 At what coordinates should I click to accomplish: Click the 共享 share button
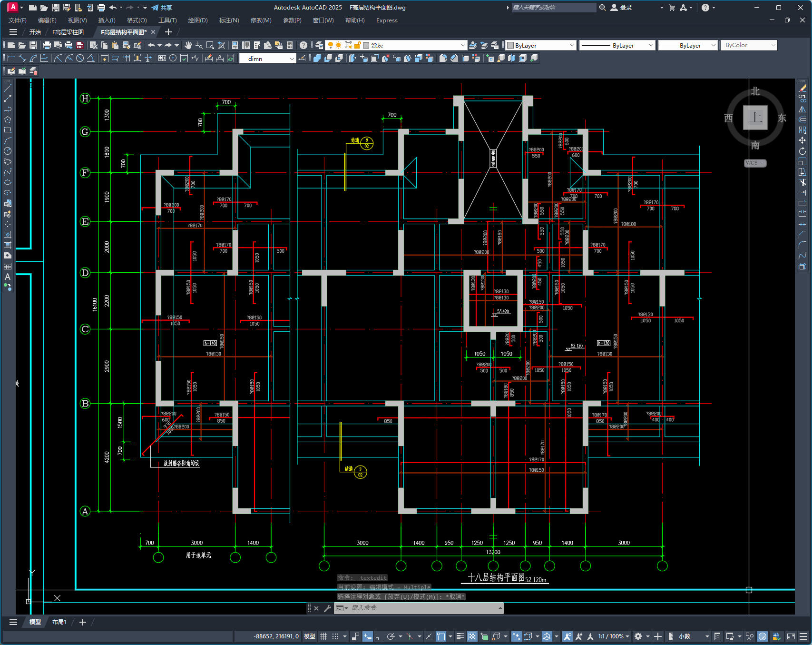tap(162, 8)
